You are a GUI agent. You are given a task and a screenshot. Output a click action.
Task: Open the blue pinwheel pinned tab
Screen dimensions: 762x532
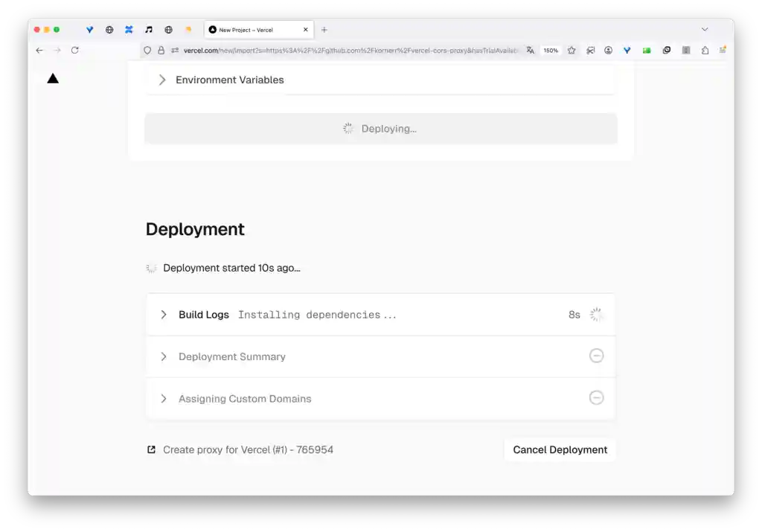(129, 30)
